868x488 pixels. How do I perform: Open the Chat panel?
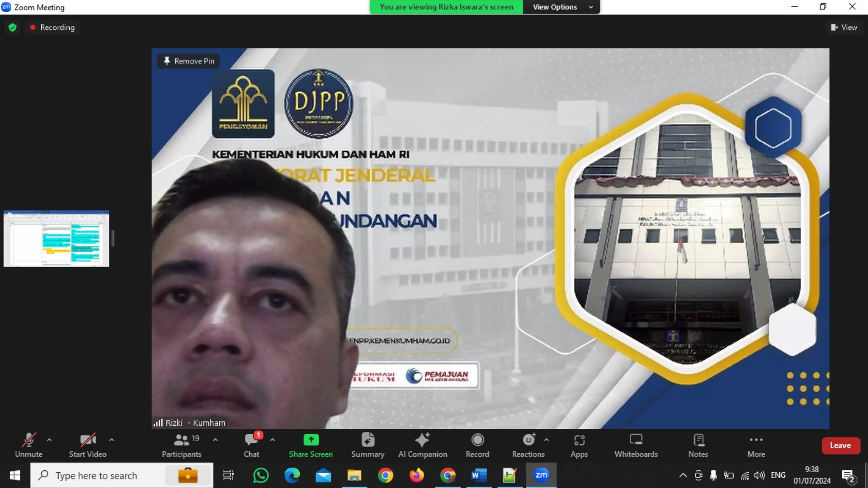pos(252,445)
